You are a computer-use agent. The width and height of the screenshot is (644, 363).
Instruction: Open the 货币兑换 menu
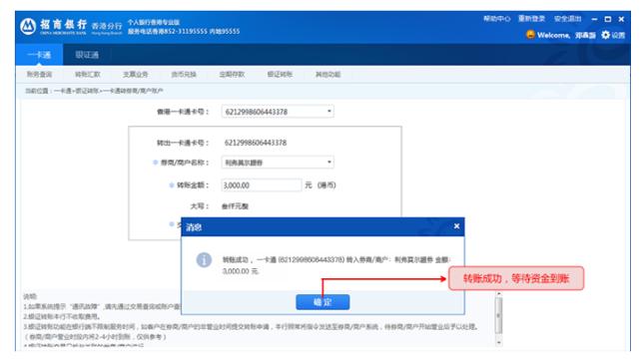[184, 75]
